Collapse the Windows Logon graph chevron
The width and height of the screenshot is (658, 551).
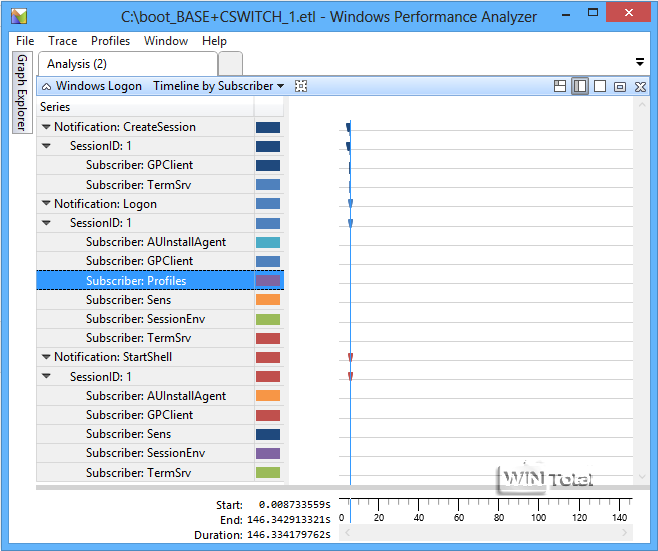coord(47,86)
